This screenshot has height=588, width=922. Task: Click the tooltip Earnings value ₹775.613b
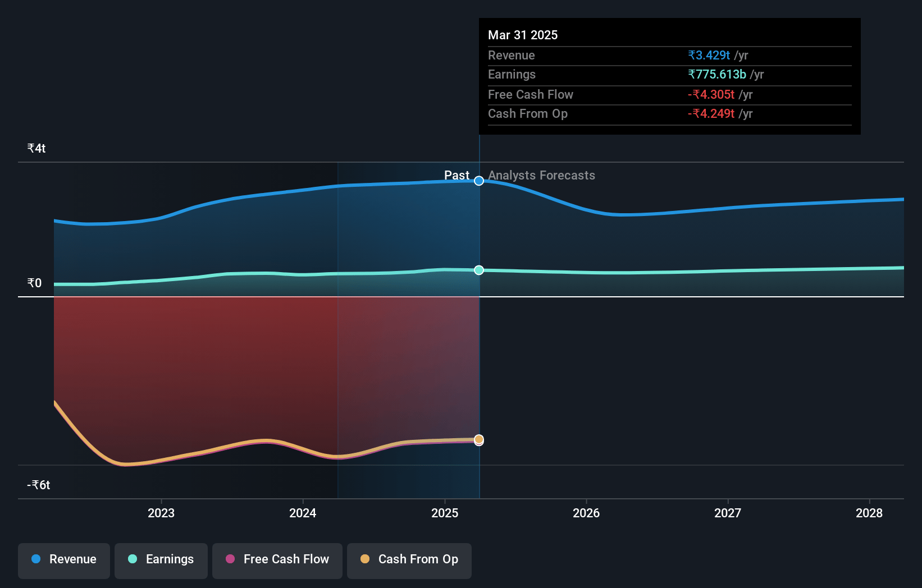(x=717, y=74)
